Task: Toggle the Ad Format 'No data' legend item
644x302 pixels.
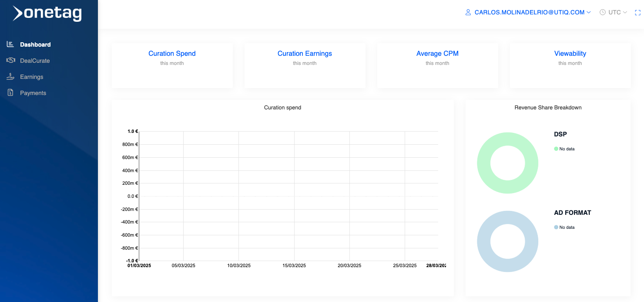Action: (x=564, y=227)
